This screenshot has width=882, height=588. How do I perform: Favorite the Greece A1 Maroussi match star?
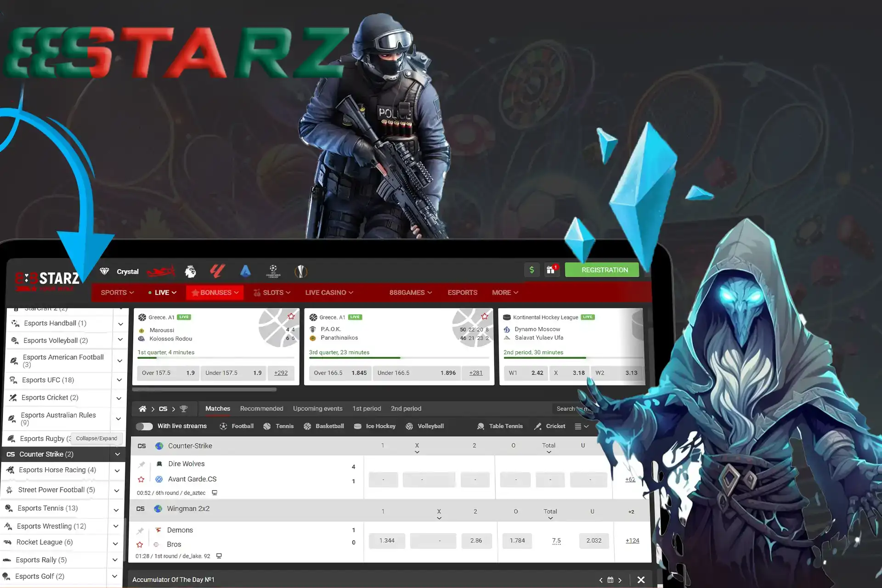click(x=291, y=316)
